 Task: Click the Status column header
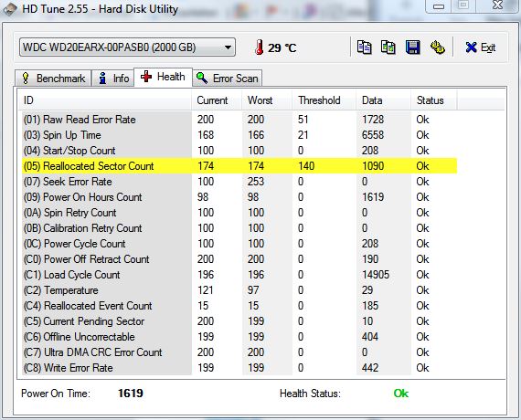tap(434, 100)
